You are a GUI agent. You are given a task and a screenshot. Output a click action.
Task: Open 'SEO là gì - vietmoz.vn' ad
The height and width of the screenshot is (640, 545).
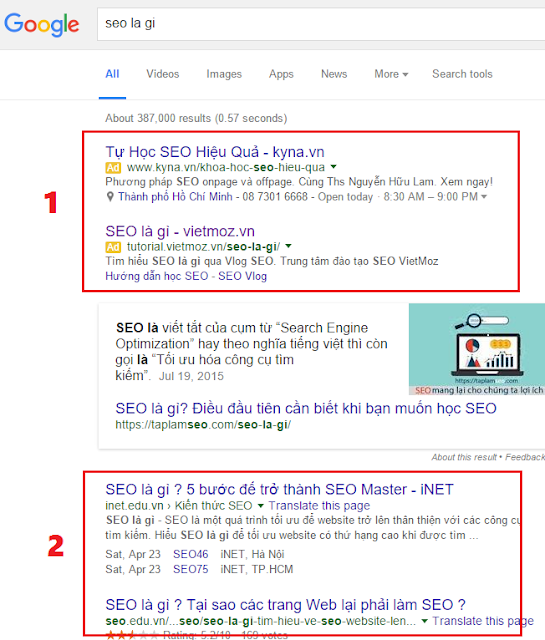[x=180, y=231]
